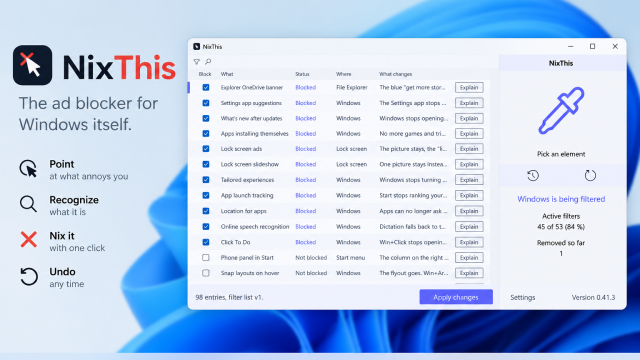The height and width of the screenshot is (360, 640).
Task: Minimize the NixThis window
Action: click(571, 47)
